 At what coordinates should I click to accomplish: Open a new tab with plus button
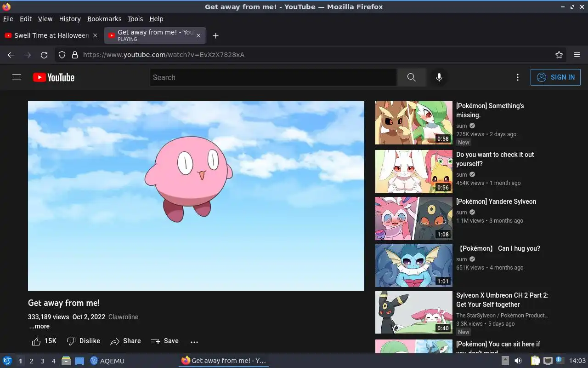[x=215, y=35]
